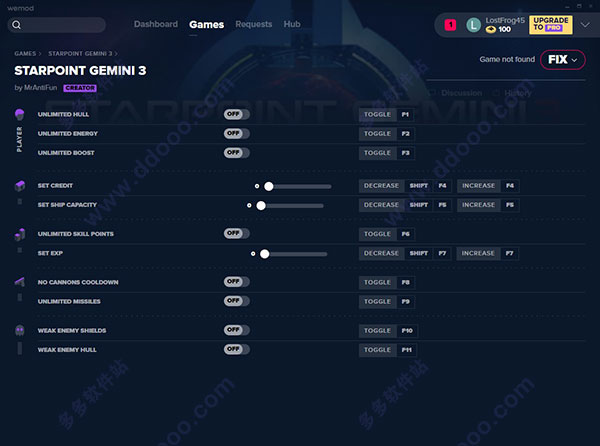Viewport: 600px width, 446px height.
Task: Click Increase hotkey for Set Exp
Action: (x=478, y=253)
